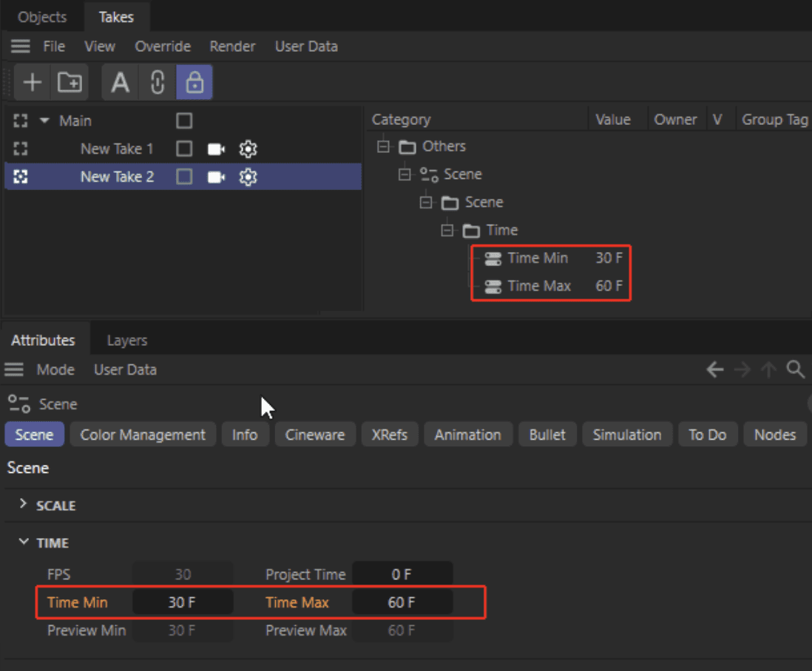Click the Time folder icon in Category tree
This screenshot has width=812, height=671.
pyautogui.click(x=471, y=231)
